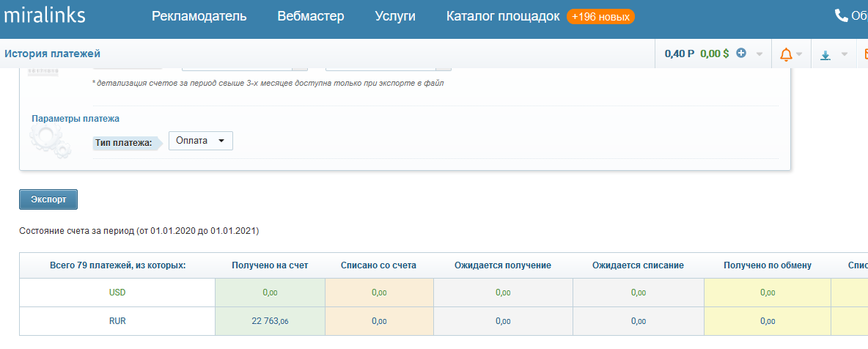The width and height of the screenshot is (868, 349).
Task: Open the +196 новых badge
Action: point(600,16)
